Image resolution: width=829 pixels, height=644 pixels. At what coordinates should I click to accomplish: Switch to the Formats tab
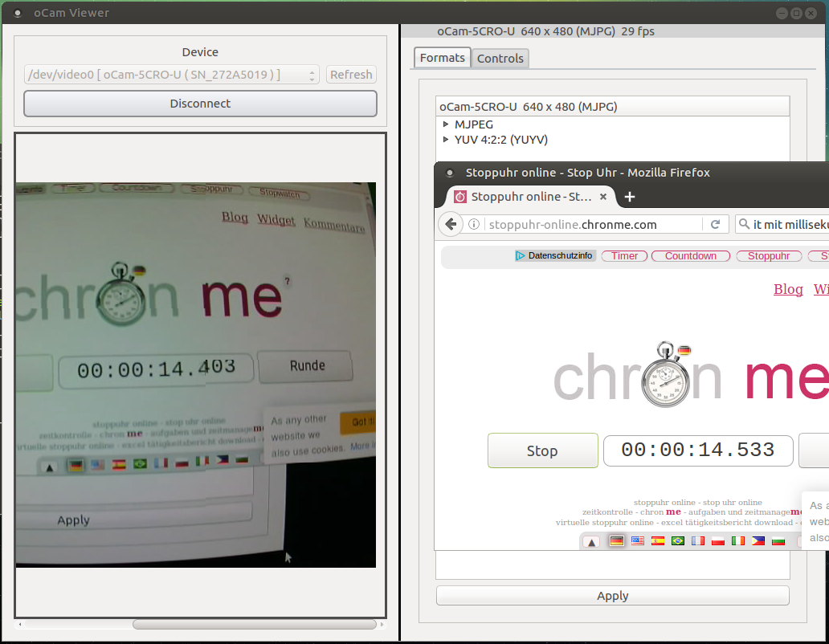[442, 58]
